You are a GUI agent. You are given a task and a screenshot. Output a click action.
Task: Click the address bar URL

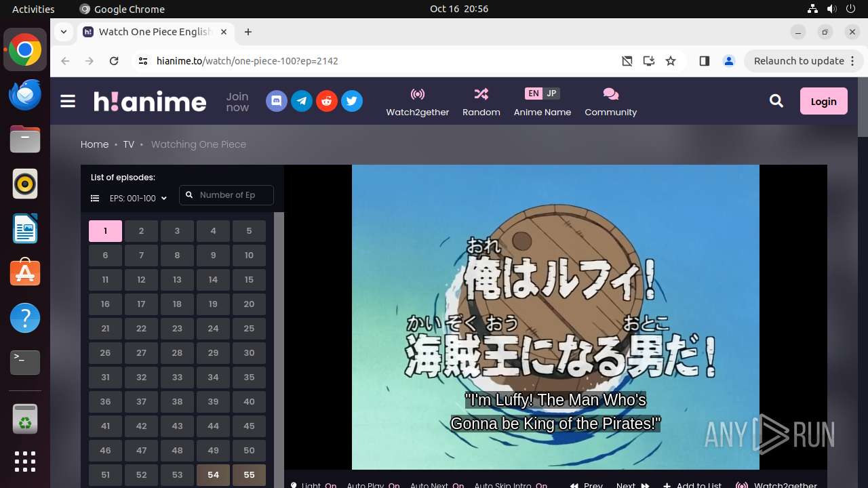[248, 61]
